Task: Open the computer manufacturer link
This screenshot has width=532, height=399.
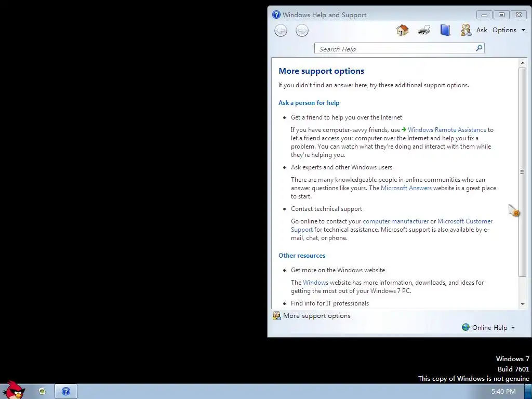Action: 395,221
